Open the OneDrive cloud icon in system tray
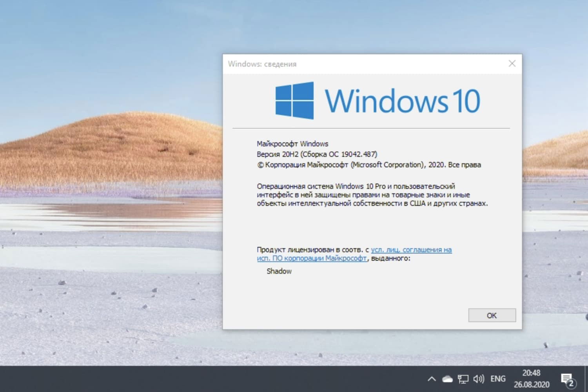The height and width of the screenshot is (392, 588). coord(446,379)
